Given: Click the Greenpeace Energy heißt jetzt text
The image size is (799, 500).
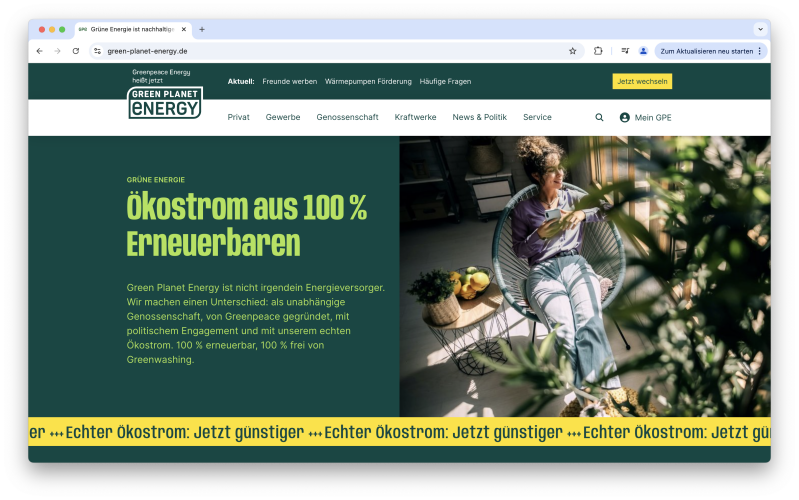Looking at the screenshot, I should click(x=161, y=76).
